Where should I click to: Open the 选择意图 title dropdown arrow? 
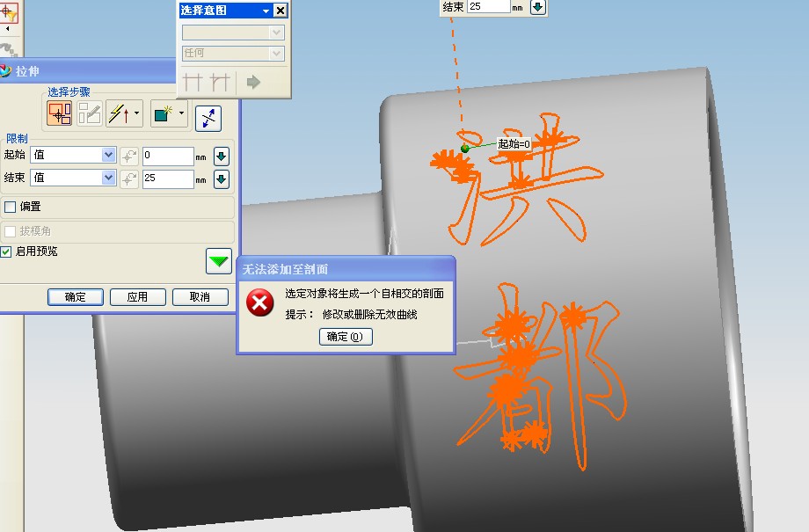266,11
